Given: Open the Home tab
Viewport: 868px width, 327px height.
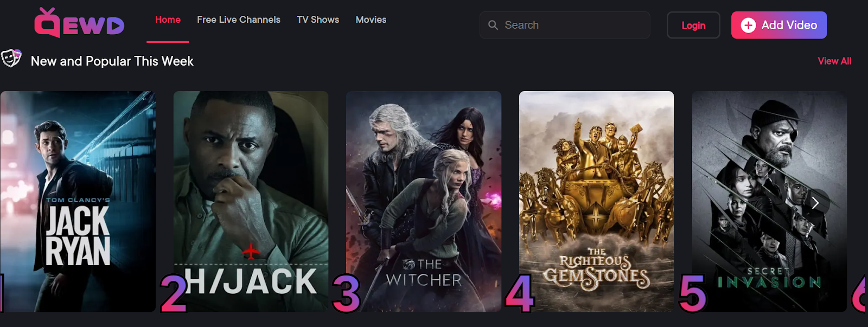Looking at the screenshot, I should click(168, 20).
